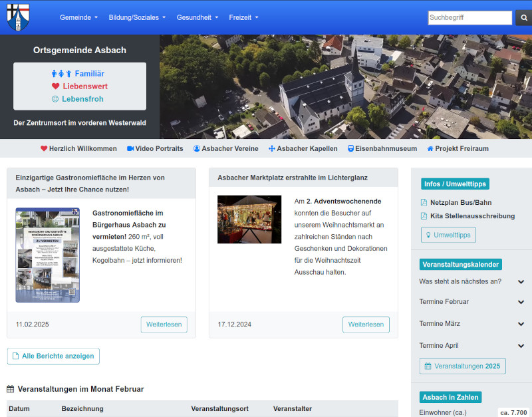Click the Suchbegriff search input field
Viewport: 532px width, 417px height.
coord(469,18)
